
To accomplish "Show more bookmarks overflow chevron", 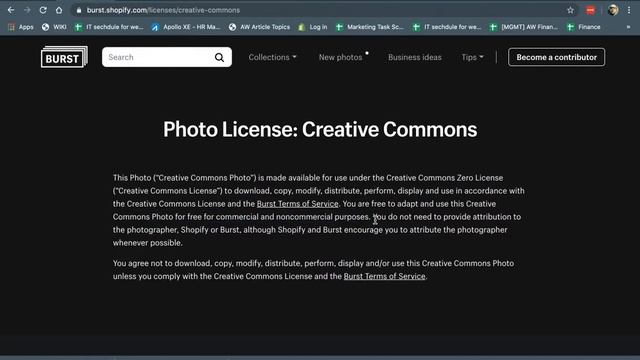I will click(x=629, y=27).
